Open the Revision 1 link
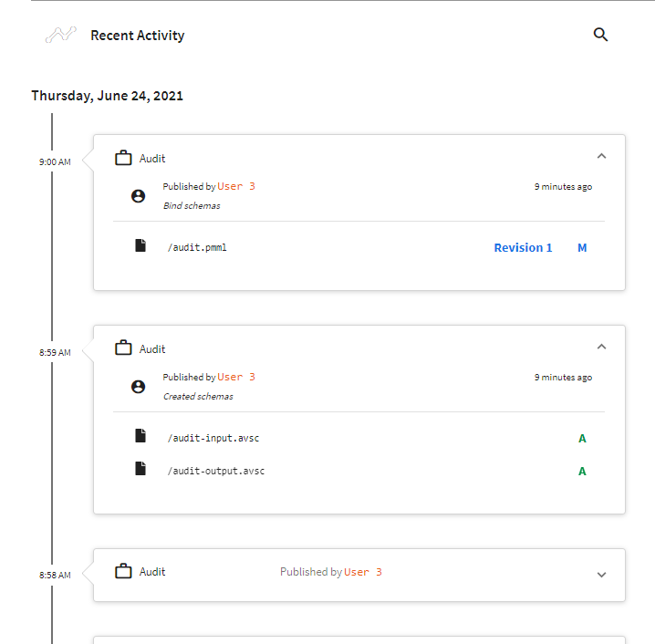655x644 pixels. point(523,248)
